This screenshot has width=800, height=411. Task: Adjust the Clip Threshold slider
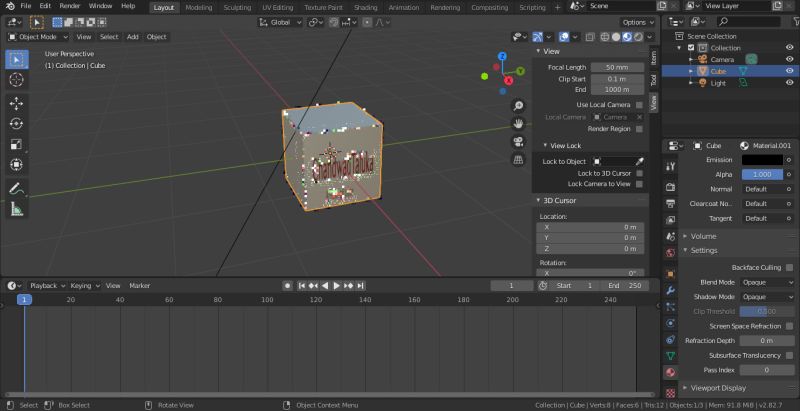pos(767,312)
